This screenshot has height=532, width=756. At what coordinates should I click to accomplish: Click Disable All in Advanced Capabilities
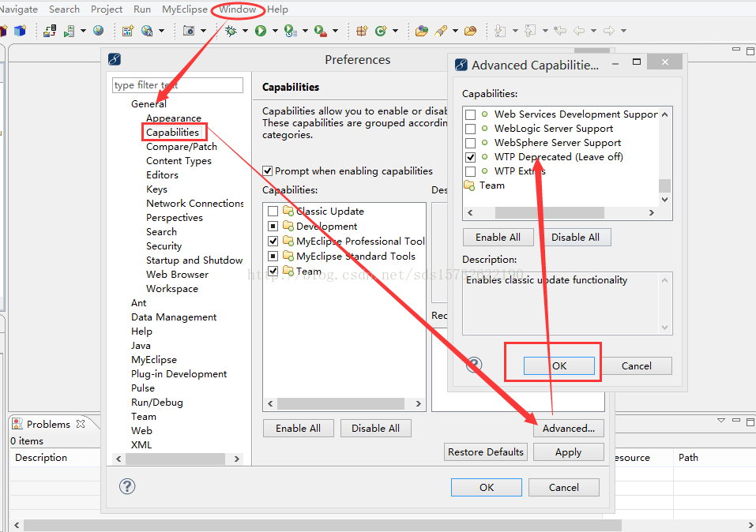click(x=575, y=237)
